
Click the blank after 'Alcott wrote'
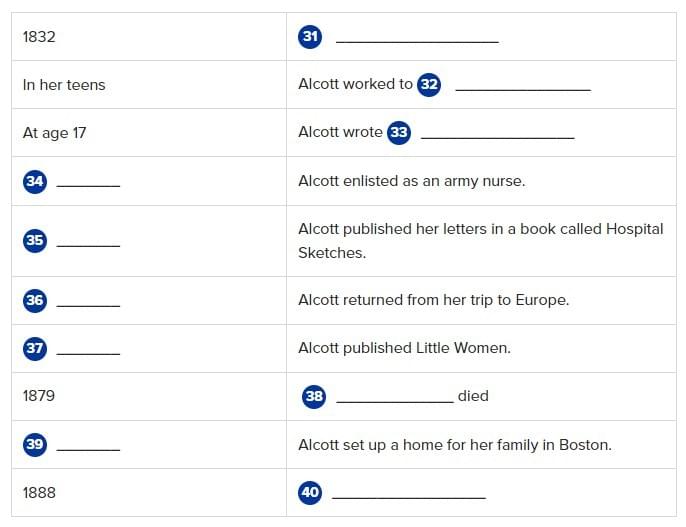tap(497, 135)
